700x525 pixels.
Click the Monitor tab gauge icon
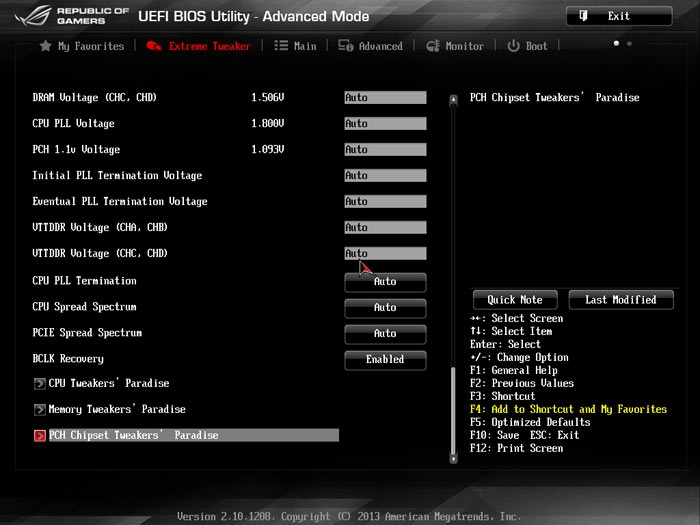[x=433, y=46]
